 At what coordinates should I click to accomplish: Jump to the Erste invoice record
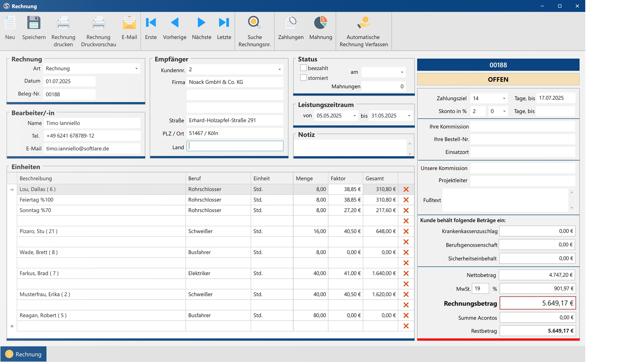coord(151,23)
